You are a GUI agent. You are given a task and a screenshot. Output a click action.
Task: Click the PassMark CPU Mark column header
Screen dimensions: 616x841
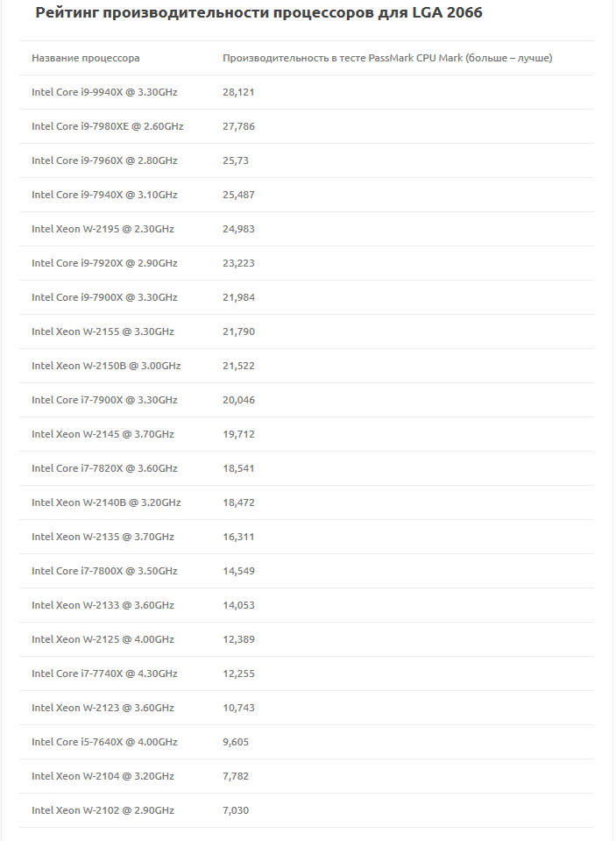(387, 58)
